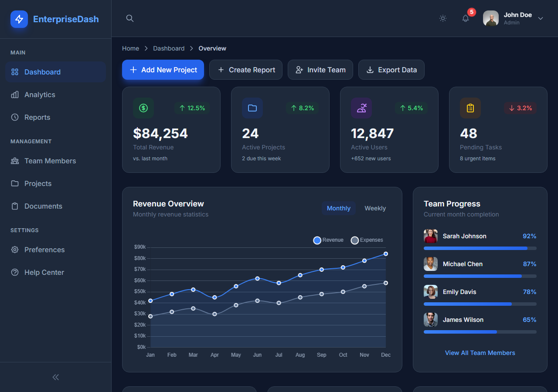Expand the John Doe user menu chevron

click(541, 18)
